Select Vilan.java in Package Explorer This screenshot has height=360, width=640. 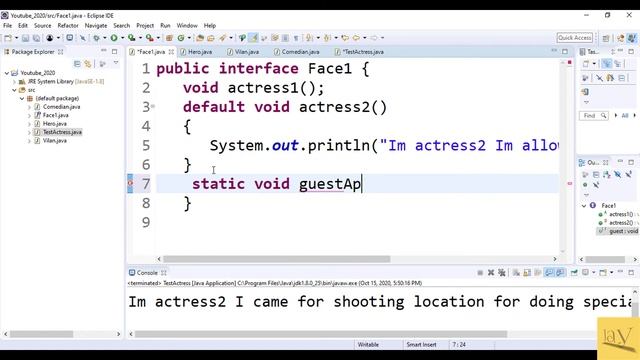click(x=55, y=141)
